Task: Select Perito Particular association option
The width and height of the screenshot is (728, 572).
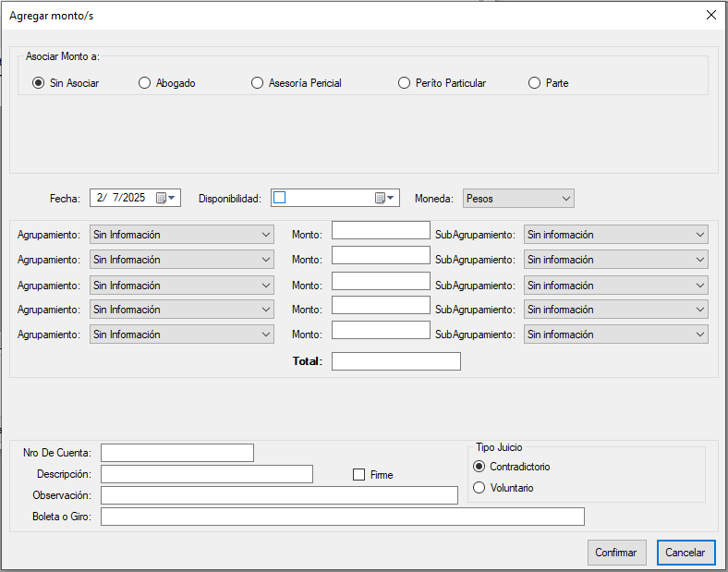Action: (x=405, y=83)
